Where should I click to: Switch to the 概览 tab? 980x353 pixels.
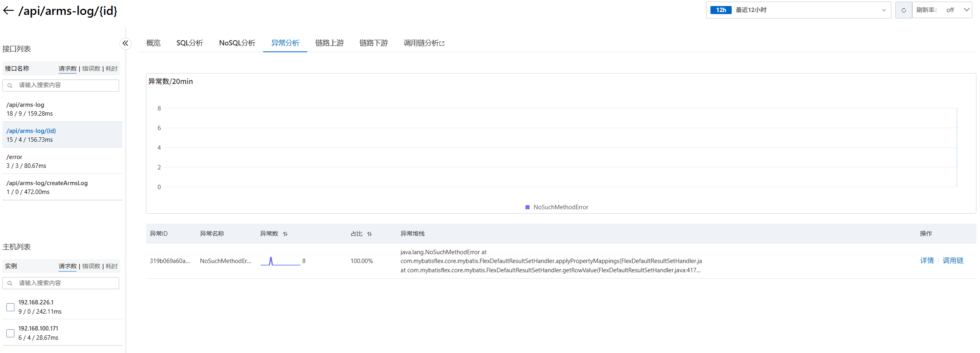click(x=153, y=43)
